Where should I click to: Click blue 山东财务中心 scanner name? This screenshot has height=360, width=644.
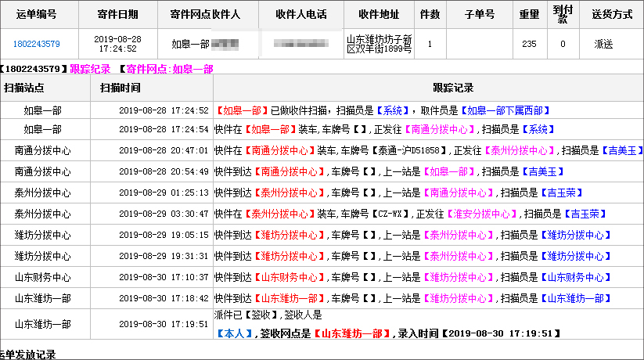[575, 277]
